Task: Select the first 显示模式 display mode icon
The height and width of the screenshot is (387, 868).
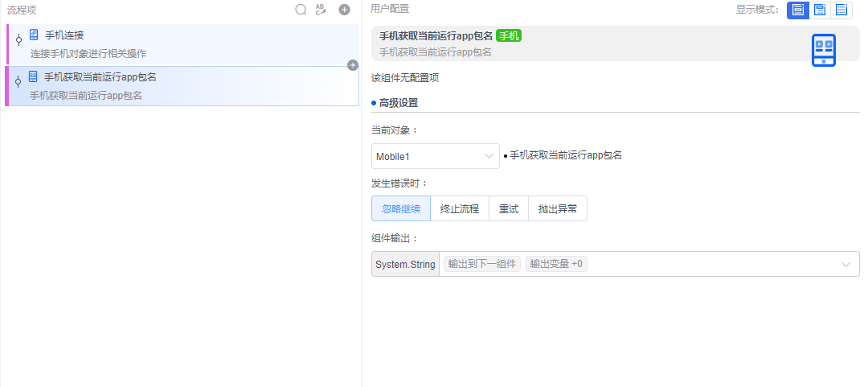Action: [x=798, y=10]
